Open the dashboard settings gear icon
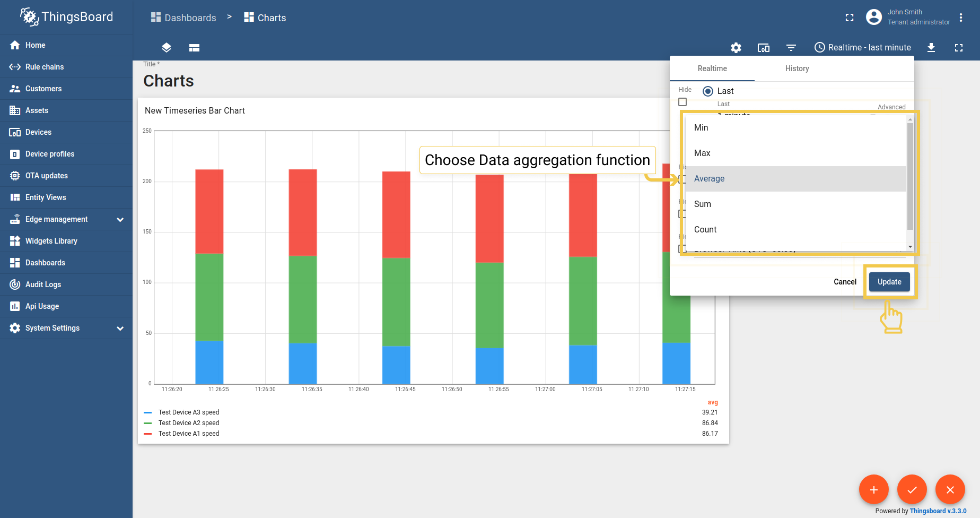 (x=736, y=48)
